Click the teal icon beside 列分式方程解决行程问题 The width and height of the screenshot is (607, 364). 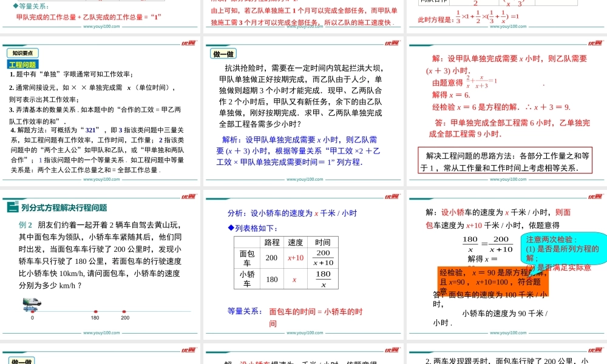click(13, 207)
